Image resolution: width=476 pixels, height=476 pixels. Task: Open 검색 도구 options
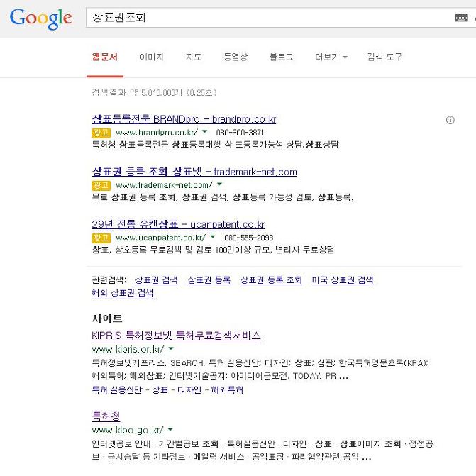384,57
